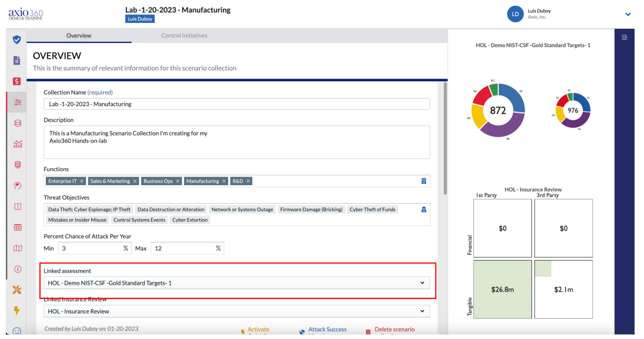The width and height of the screenshot is (644, 339).
Task: Switch to the Control Initiatives tab
Action: (184, 36)
